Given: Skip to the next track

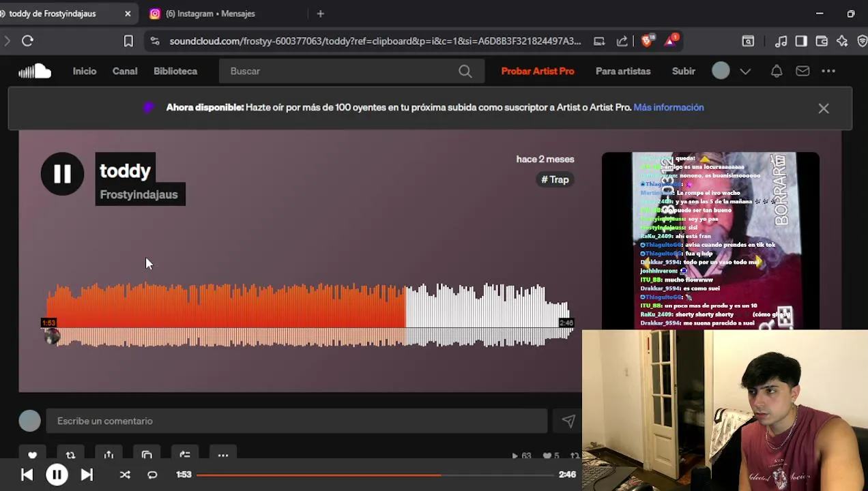Looking at the screenshot, I should pyautogui.click(x=87, y=475).
